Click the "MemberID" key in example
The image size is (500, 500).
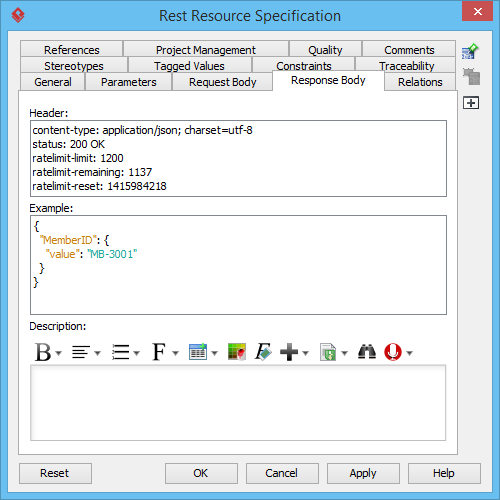[x=68, y=240]
